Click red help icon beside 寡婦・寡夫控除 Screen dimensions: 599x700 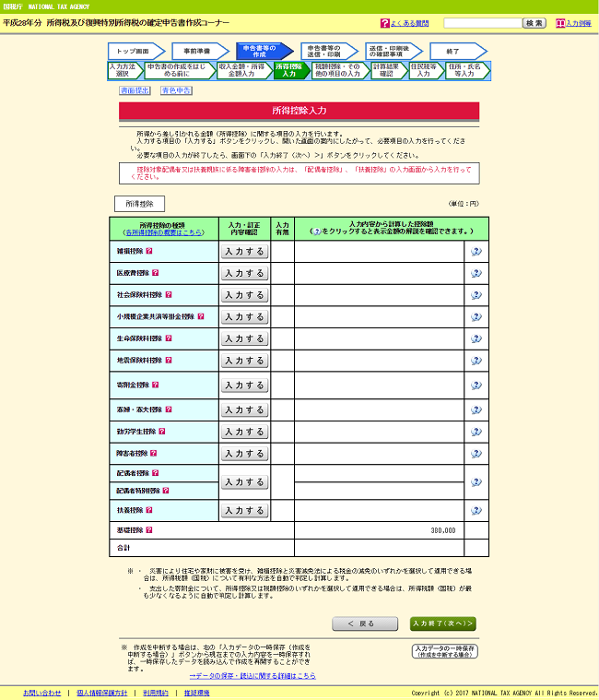click(169, 409)
